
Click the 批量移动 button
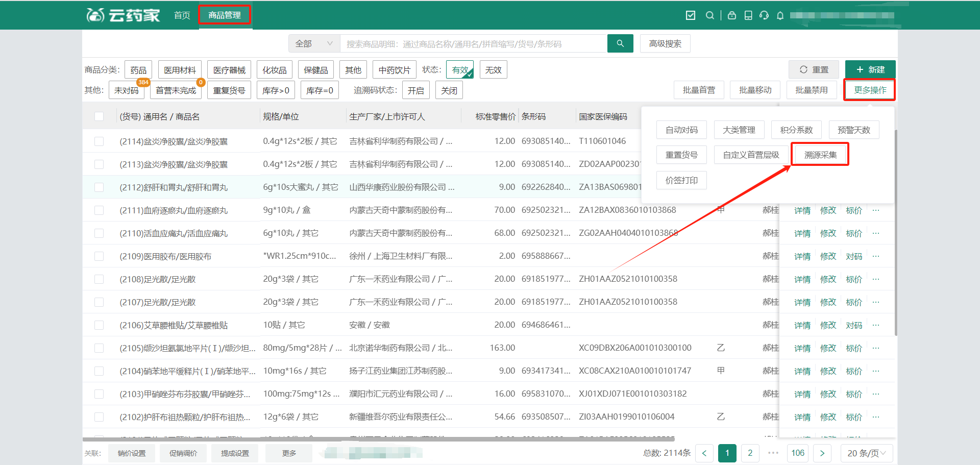tap(755, 90)
